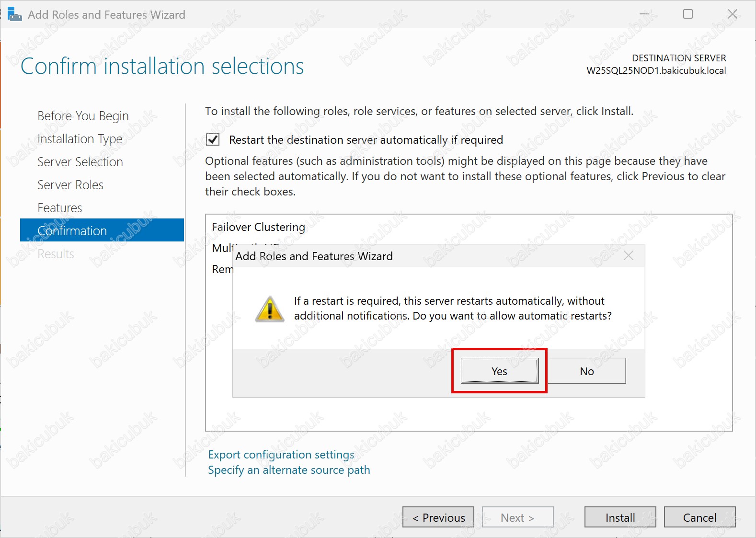756x538 pixels.
Task: Open Export configuration settings link
Action: coord(281,455)
